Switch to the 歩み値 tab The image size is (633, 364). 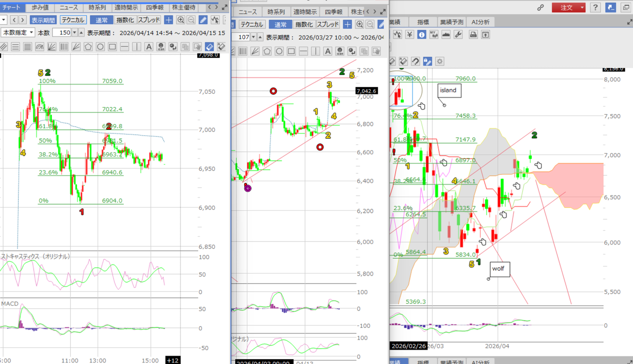point(40,7)
